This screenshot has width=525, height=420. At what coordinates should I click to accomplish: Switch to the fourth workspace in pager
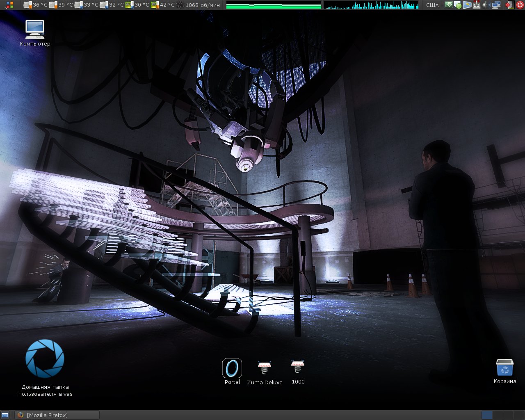point(518,415)
